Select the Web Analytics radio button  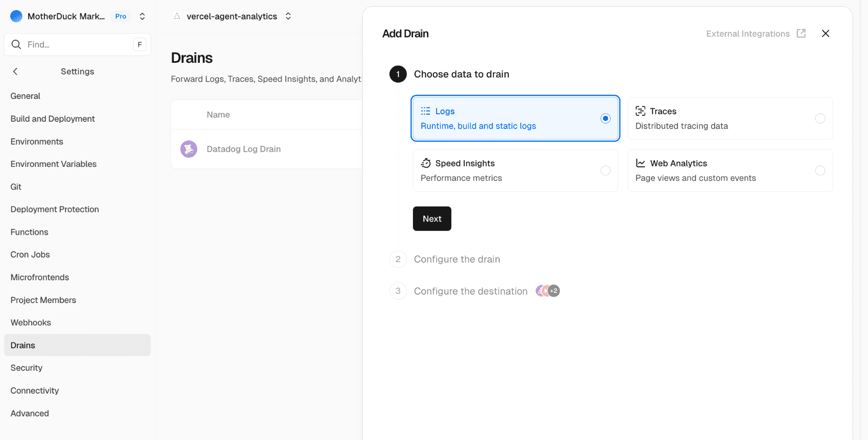820,171
